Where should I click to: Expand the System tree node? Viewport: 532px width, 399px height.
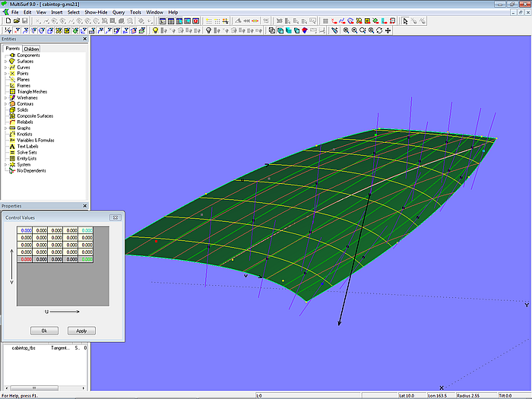click(5, 164)
